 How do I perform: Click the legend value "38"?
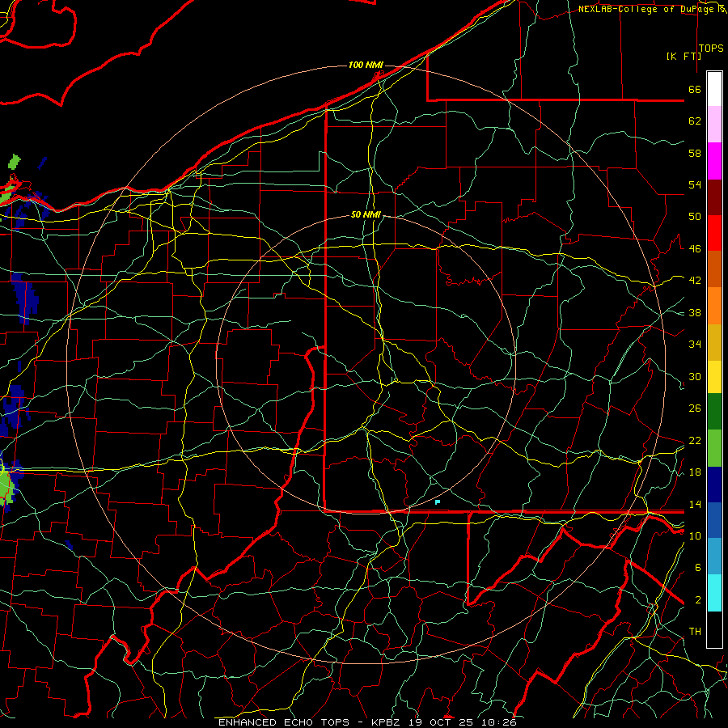695,312
